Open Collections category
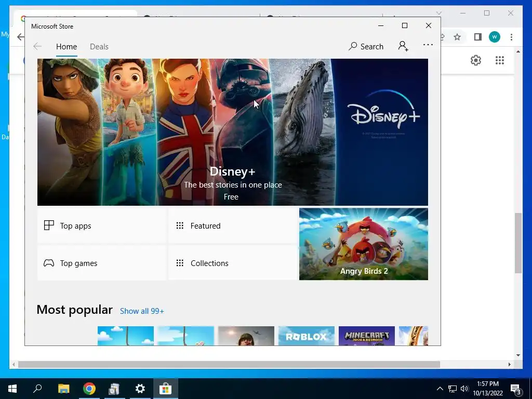Viewport: 532px width, 399px height. 233,263
